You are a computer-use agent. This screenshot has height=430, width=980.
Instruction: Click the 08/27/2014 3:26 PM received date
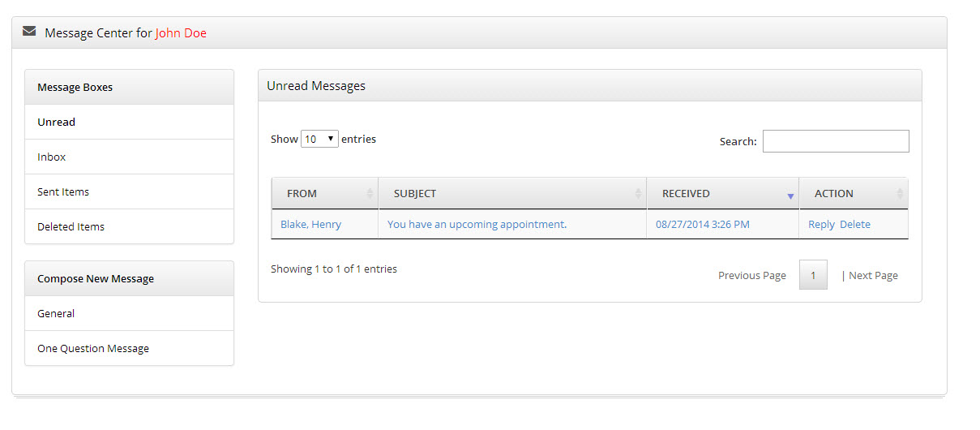(x=703, y=225)
